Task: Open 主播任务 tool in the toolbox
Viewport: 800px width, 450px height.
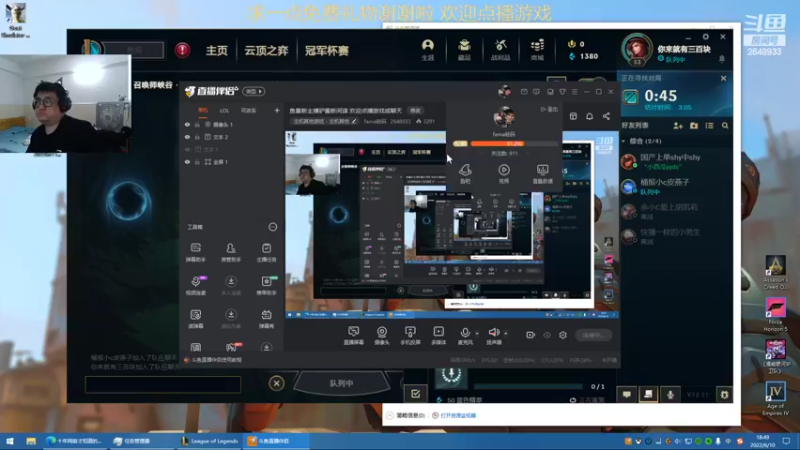Action: coord(266,252)
